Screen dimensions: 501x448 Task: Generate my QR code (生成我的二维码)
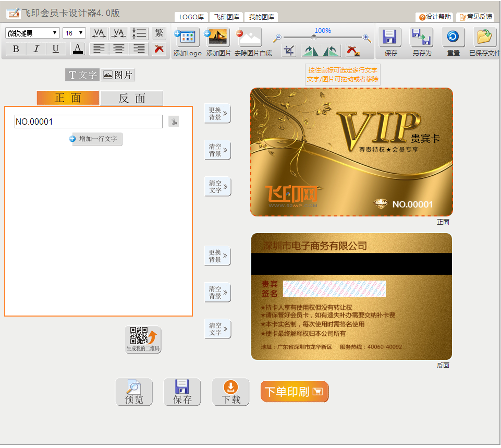point(143,340)
